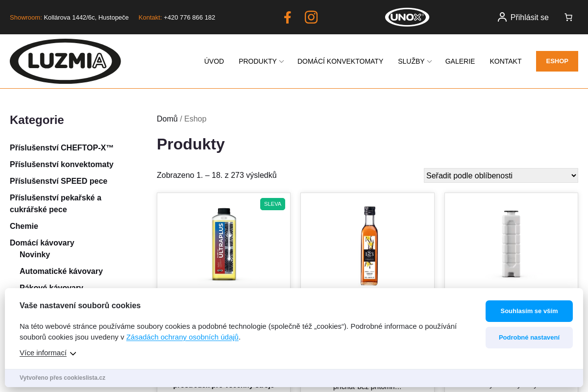Image resolution: width=588 pixels, height=392 pixels.
Task: Open Zásady ochrany osobních údajů link
Action: (182, 337)
